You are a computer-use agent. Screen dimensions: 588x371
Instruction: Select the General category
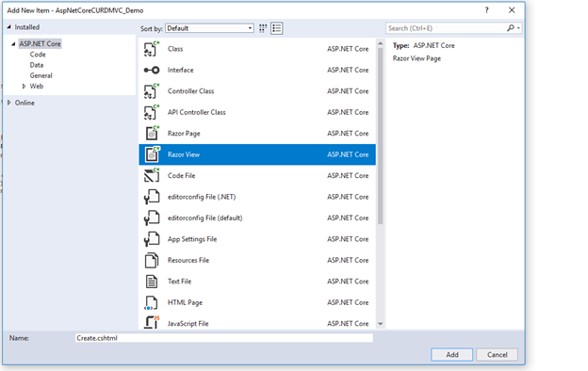point(41,75)
